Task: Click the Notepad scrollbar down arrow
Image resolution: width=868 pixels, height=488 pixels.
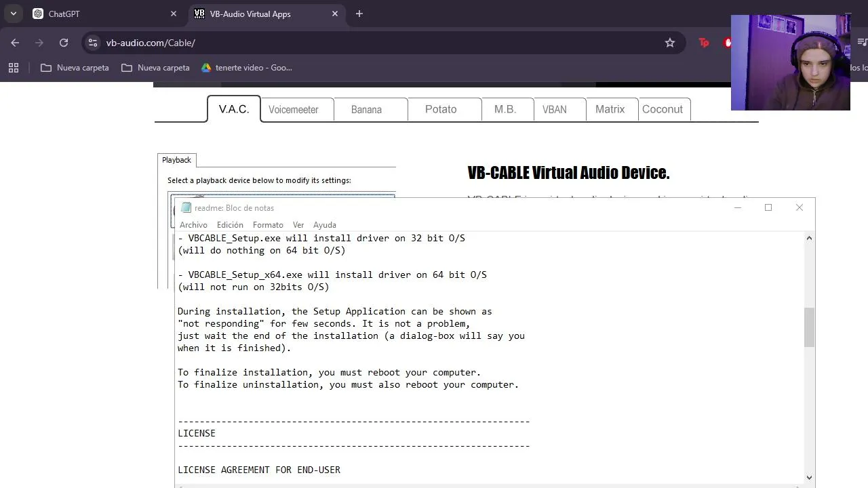Action: [809, 477]
